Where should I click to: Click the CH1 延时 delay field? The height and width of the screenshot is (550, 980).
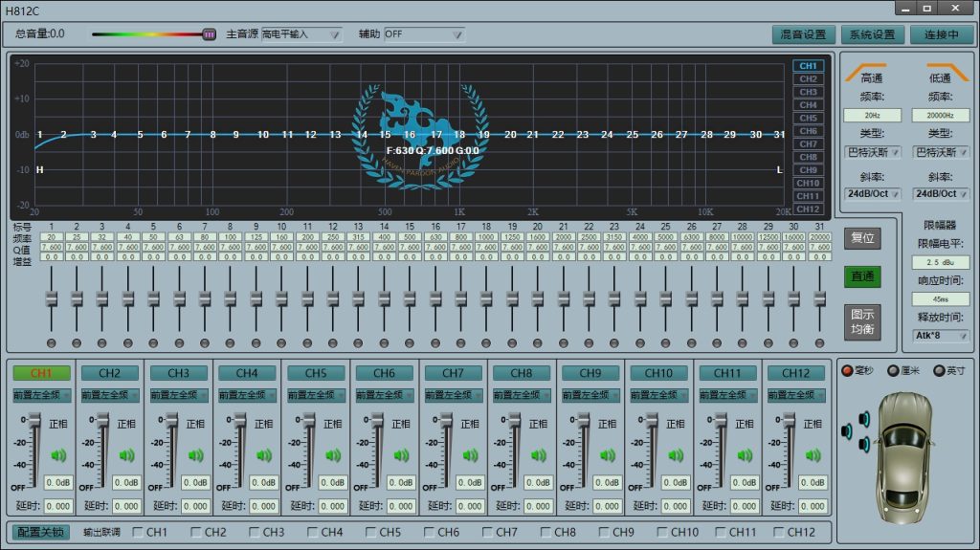point(58,506)
